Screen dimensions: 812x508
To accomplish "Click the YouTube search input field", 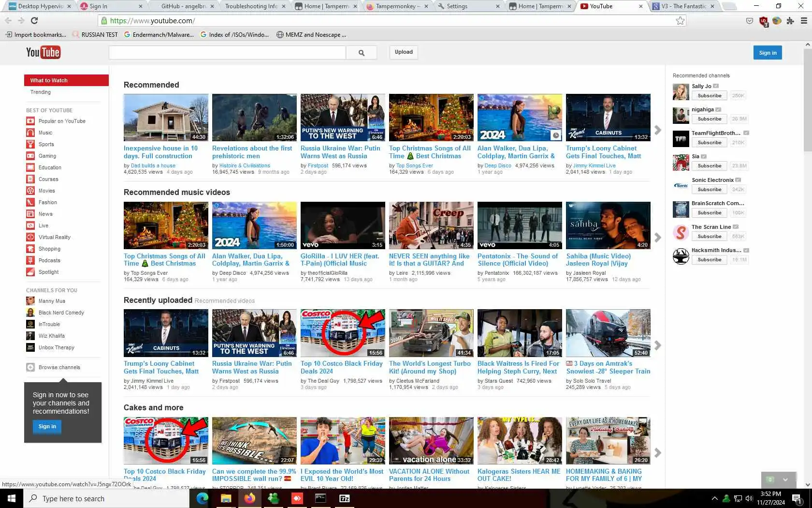I will pyautogui.click(x=227, y=53).
